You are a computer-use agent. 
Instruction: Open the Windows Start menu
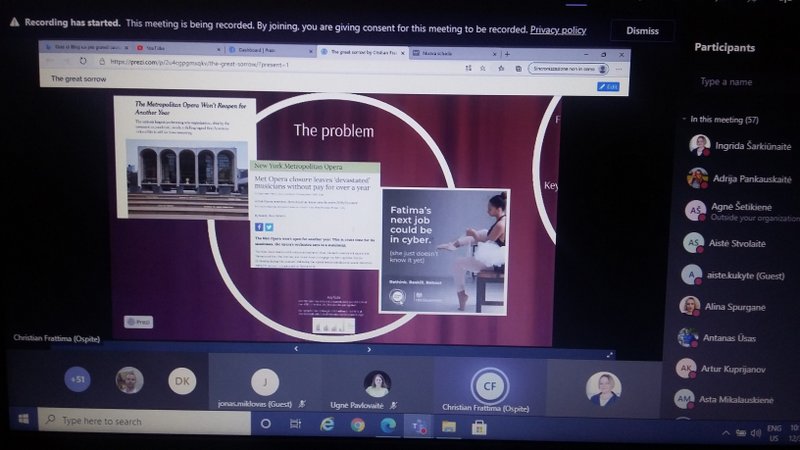tap(23, 419)
